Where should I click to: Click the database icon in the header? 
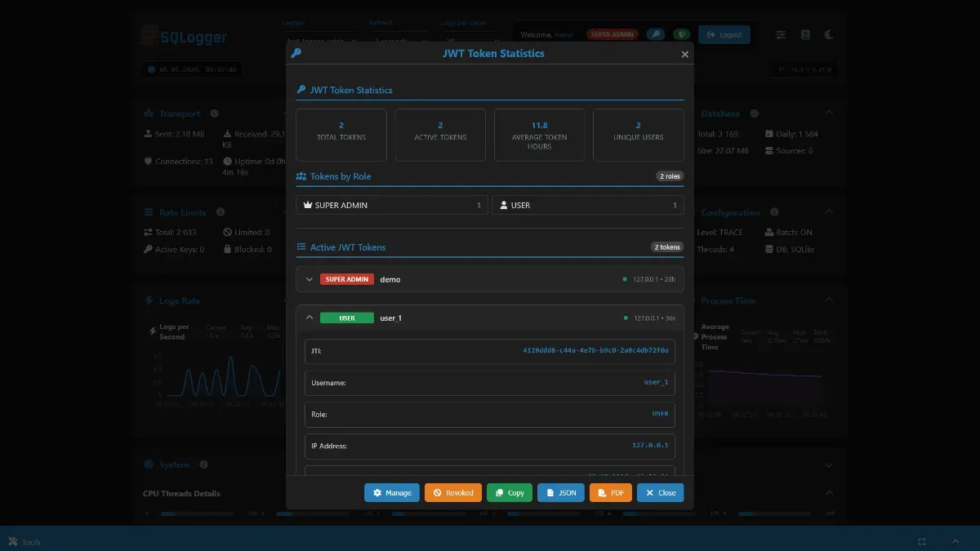point(805,34)
